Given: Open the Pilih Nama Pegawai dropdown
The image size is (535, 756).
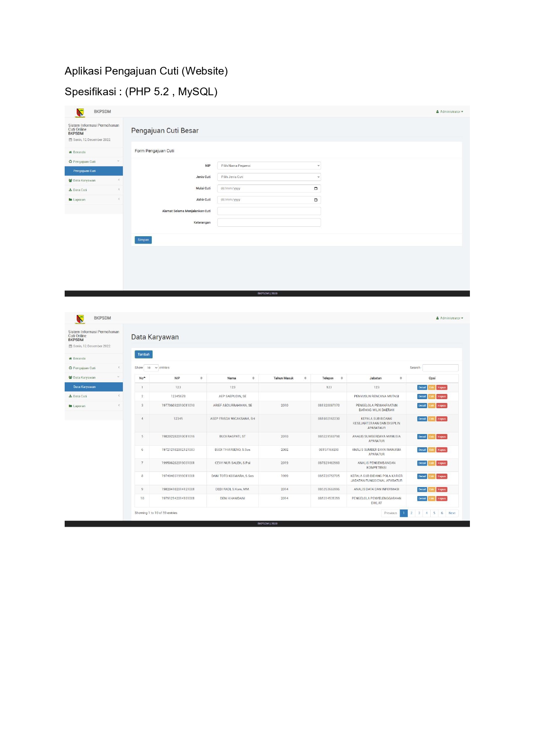Looking at the screenshot, I should (269, 166).
